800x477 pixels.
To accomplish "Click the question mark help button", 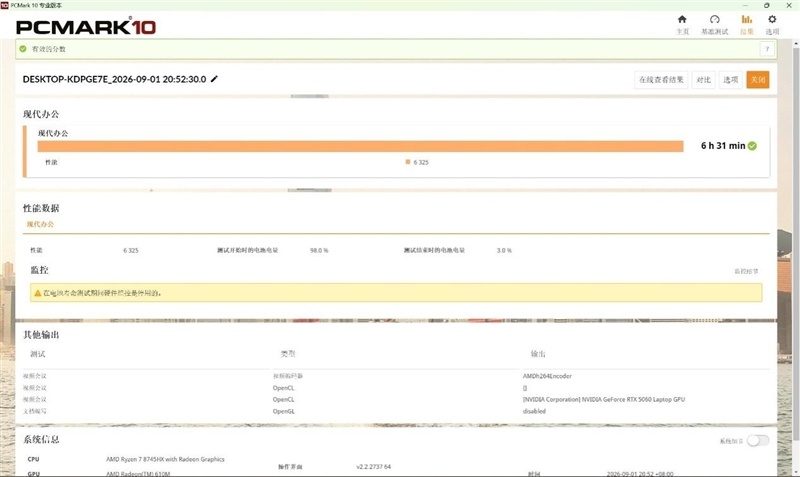I will (x=767, y=49).
